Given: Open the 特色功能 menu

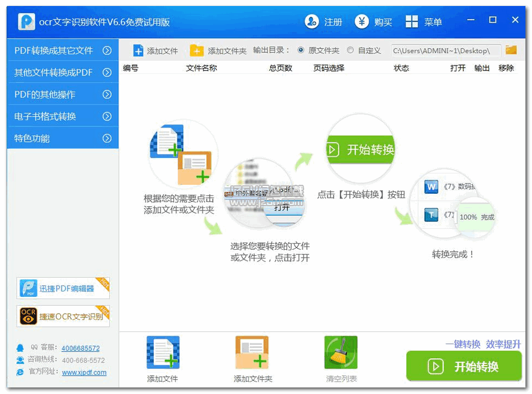Looking at the screenshot, I should click(63, 138).
